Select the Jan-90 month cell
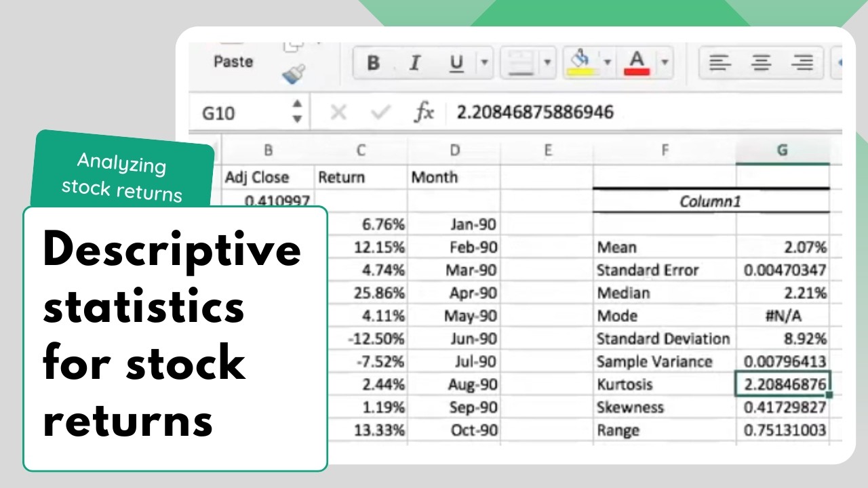 click(454, 224)
